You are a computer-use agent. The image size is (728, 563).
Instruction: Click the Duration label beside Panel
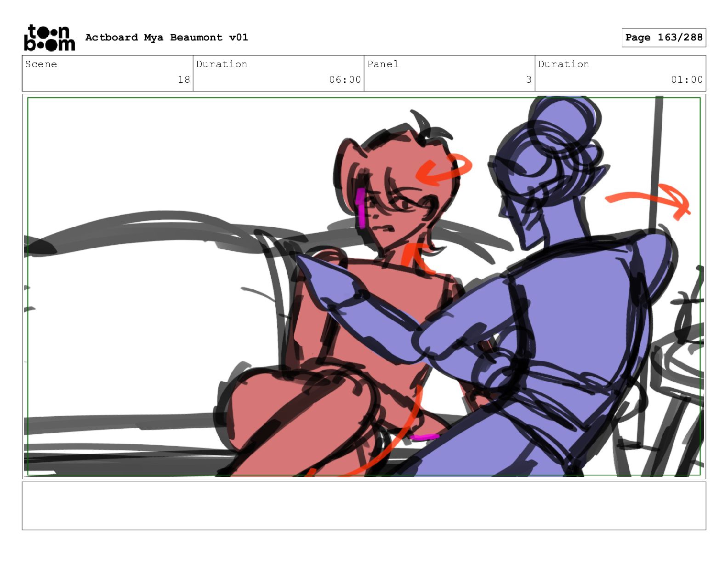pyautogui.click(x=563, y=64)
